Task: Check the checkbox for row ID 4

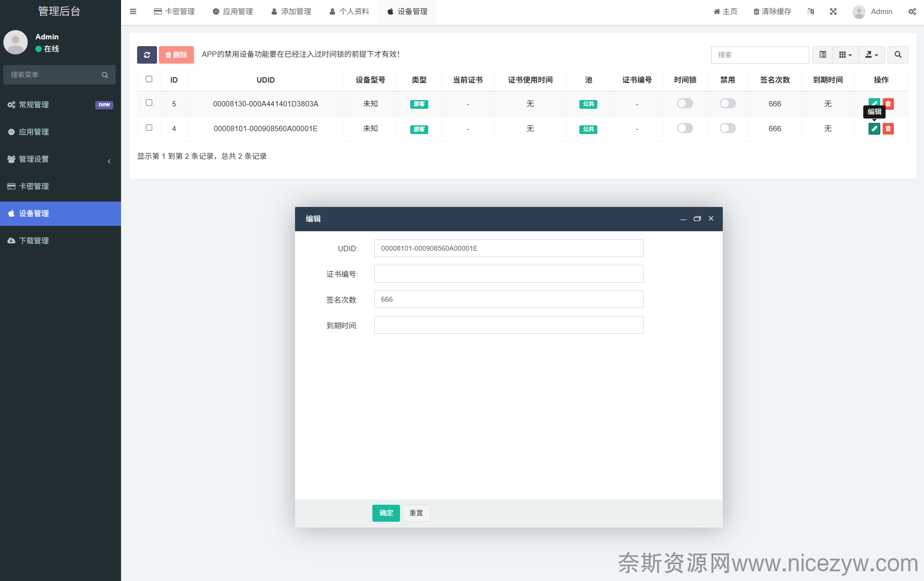Action: (149, 128)
